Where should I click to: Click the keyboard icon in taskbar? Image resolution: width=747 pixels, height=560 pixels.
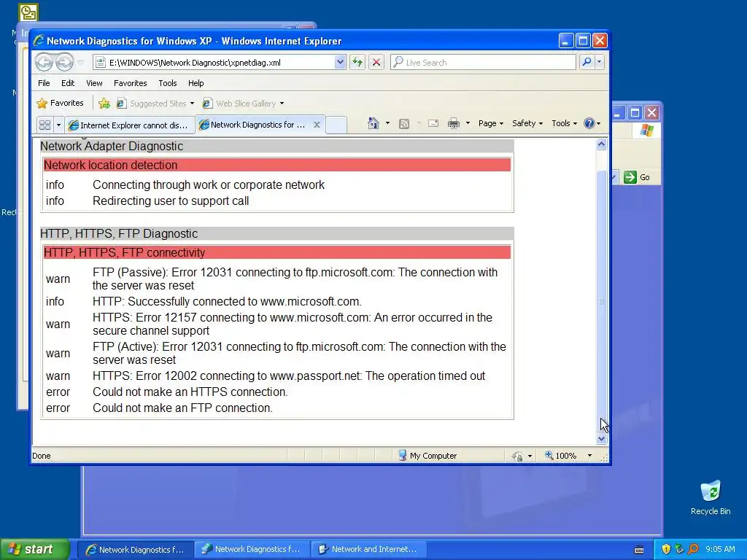click(639, 550)
